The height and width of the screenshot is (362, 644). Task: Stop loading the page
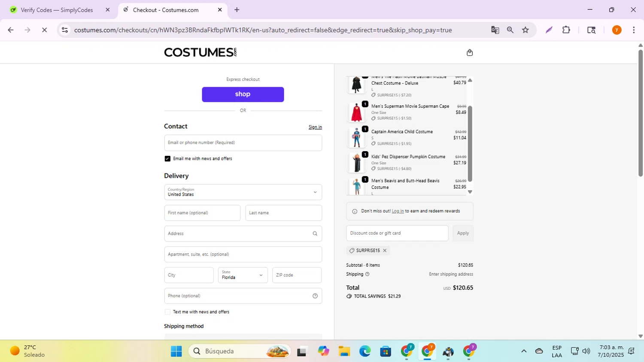(x=44, y=30)
